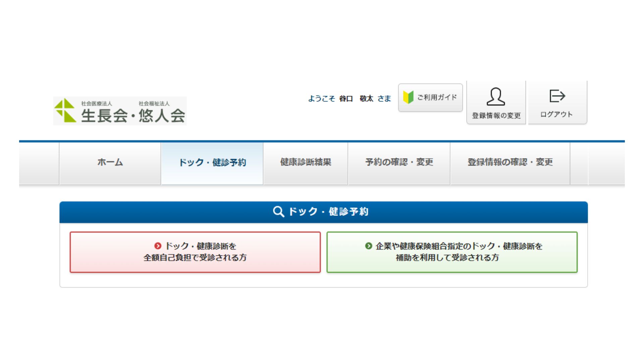Open the ご利用ガイド text label
644x362 pixels.
click(437, 98)
